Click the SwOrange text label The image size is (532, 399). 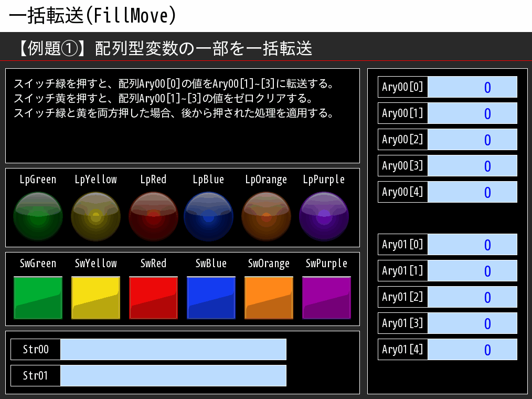tap(269, 264)
